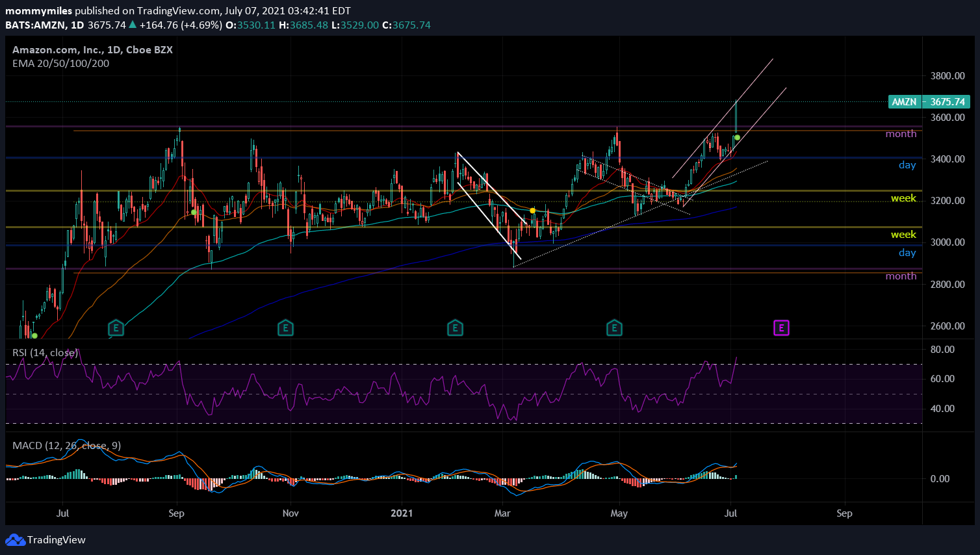The width and height of the screenshot is (980, 555).
Task: Click the purple upcoming earnings E marker
Action: [x=781, y=328]
